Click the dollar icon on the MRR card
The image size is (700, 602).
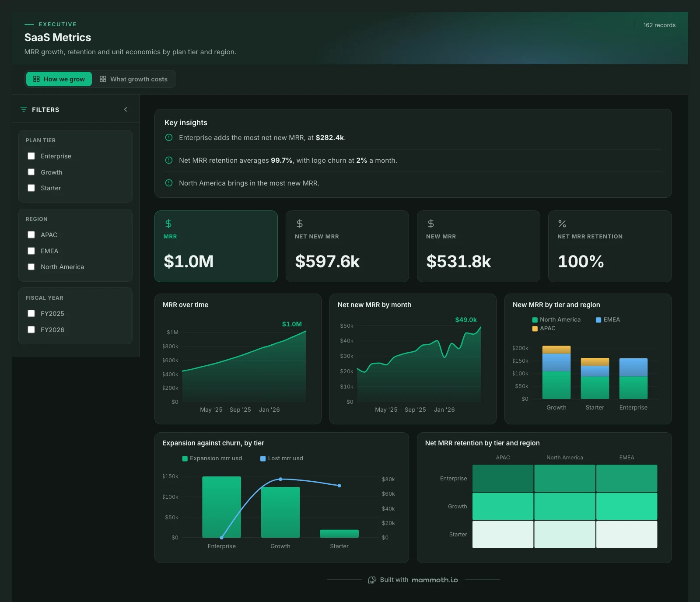(168, 224)
